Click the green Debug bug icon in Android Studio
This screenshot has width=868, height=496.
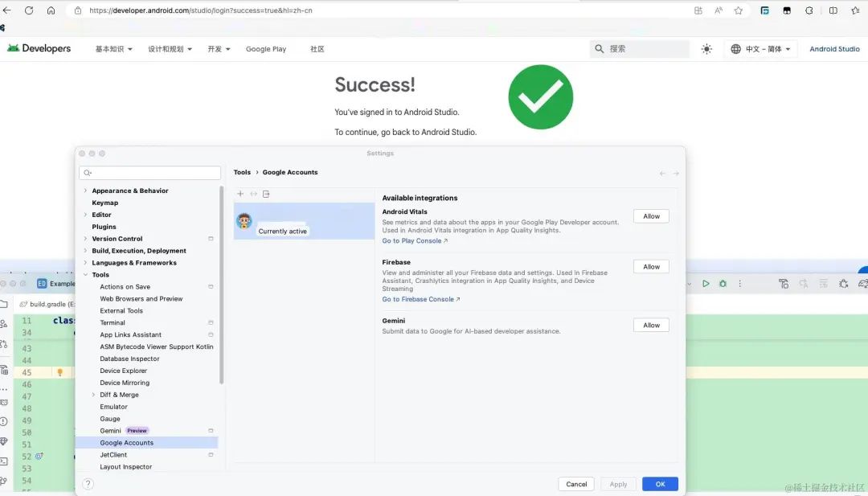(x=723, y=284)
